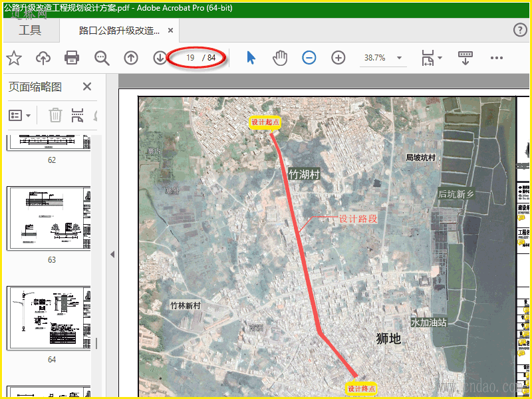Viewport: 532px width, 399px height.
Task: Select page 63 thumbnail
Action: click(x=49, y=218)
